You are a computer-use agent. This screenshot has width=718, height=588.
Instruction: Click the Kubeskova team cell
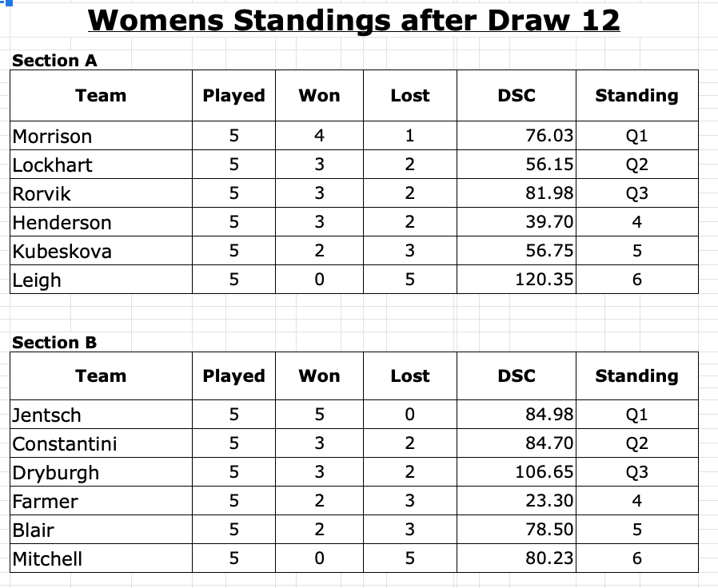pyautogui.click(x=62, y=252)
